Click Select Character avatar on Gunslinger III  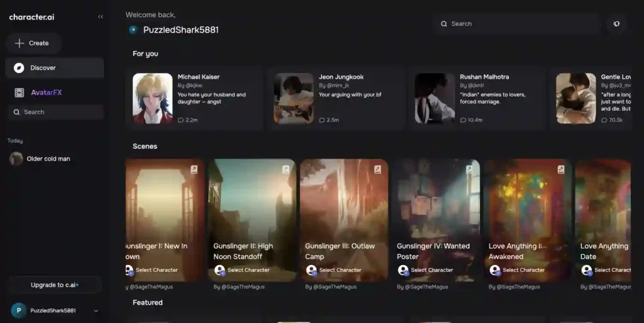(311, 270)
